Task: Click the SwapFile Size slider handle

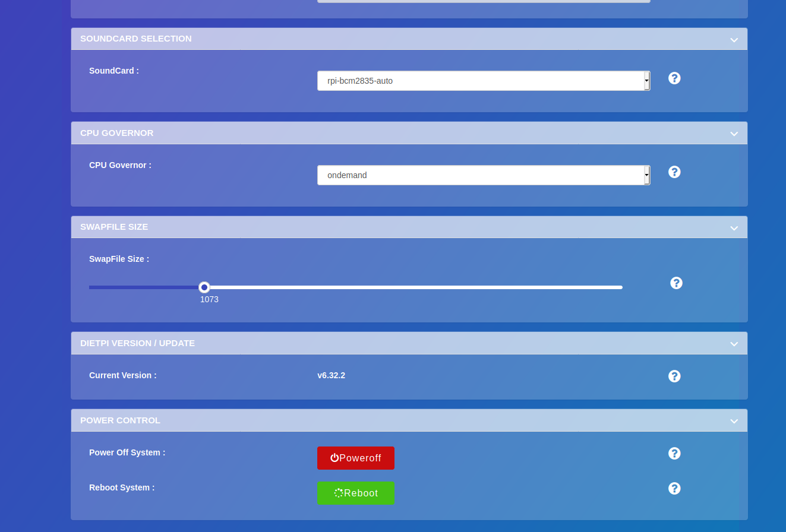Action: coord(204,287)
